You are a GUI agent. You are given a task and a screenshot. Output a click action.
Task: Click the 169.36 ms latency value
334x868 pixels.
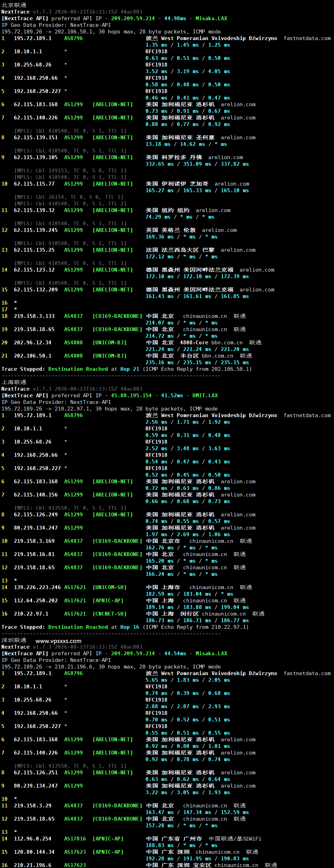[160, 237]
